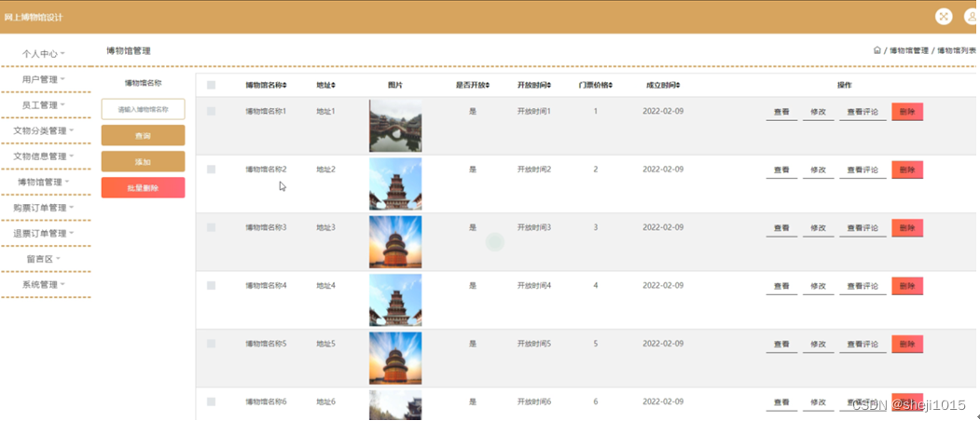Expand the 购票订单管理 sidebar menu
The image size is (980, 421).
[x=44, y=208]
